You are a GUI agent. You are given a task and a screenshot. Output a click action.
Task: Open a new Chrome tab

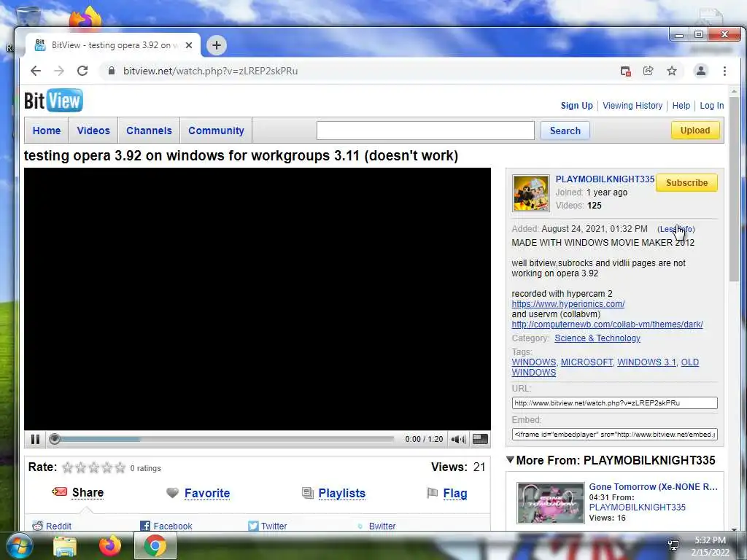[216, 45]
